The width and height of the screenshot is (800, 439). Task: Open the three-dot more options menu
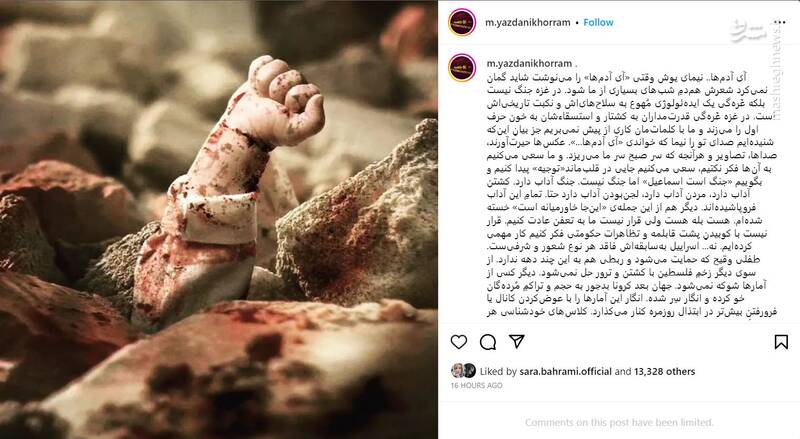coord(780,22)
